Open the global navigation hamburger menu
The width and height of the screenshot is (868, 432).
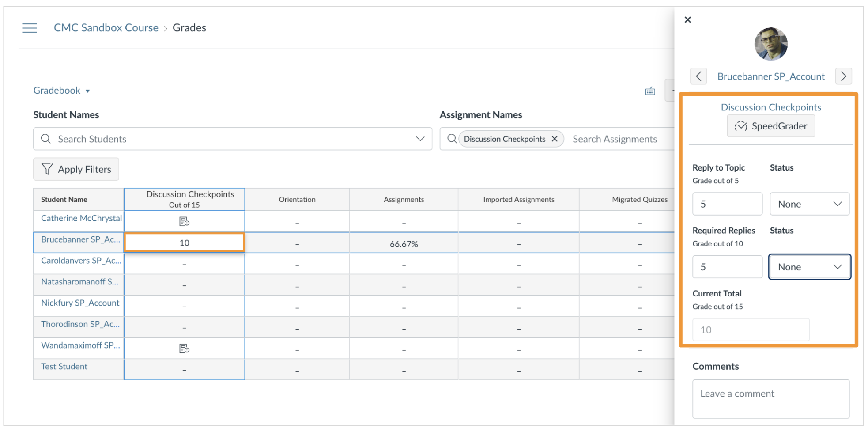tap(29, 27)
